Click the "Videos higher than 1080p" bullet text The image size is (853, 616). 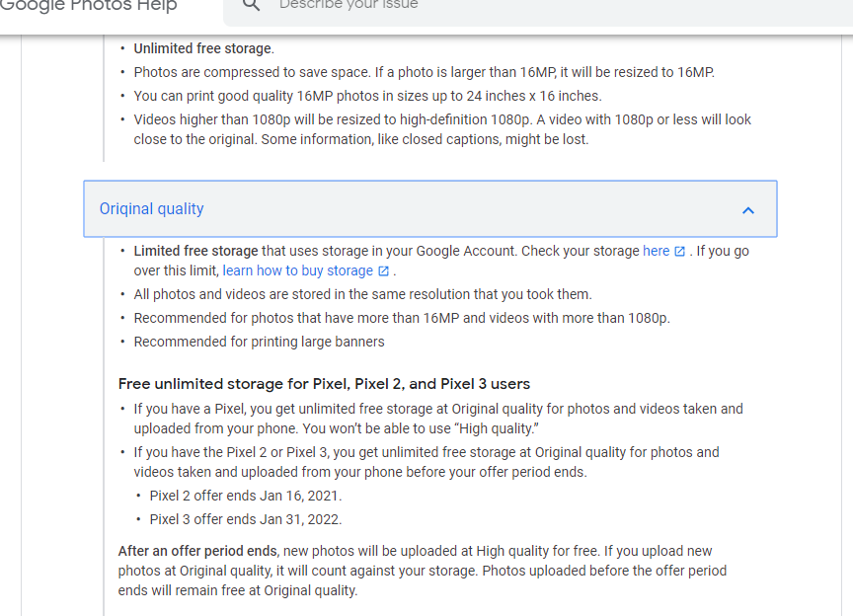(441, 129)
